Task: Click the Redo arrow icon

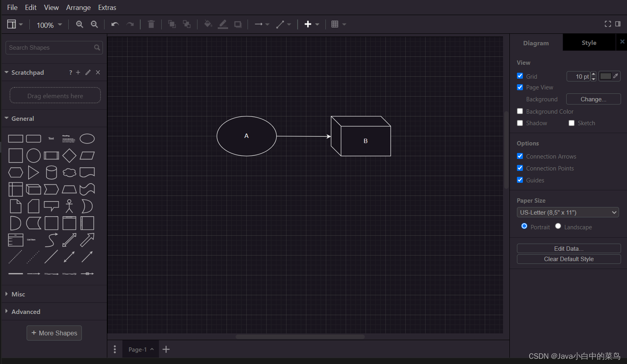Action: point(130,24)
